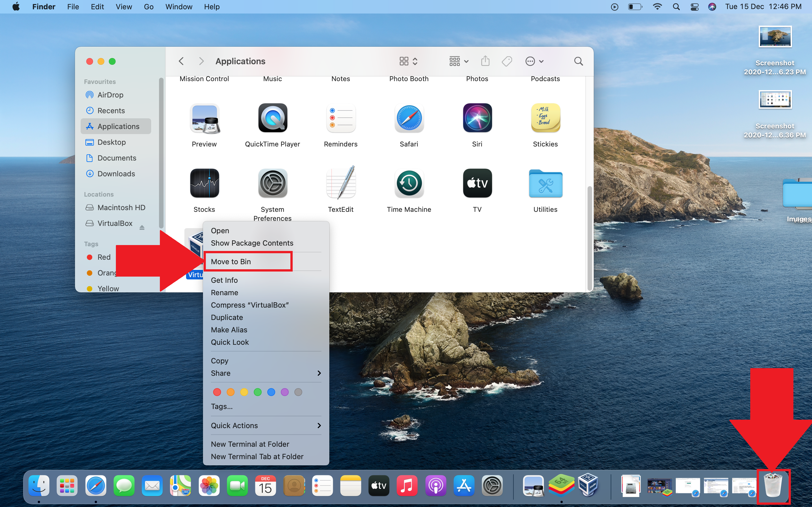Select the Downloads sidebar shortcut
Screen dimensions: 812x507
pos(116,174)
